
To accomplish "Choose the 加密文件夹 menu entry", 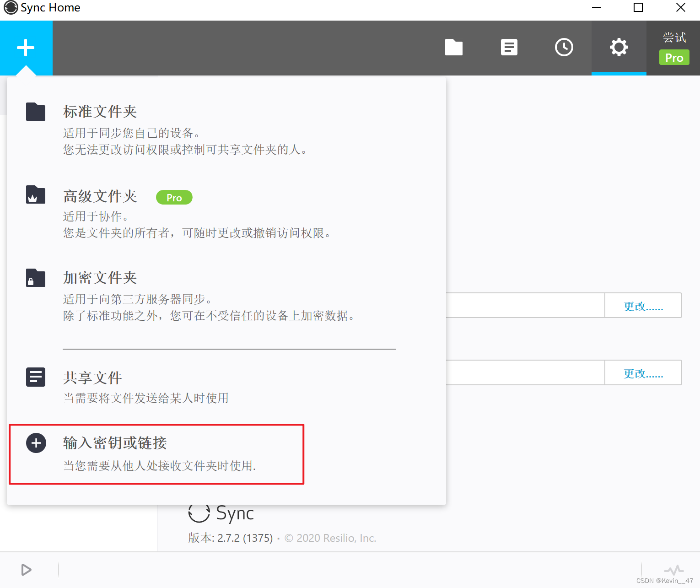I will point(100,278).
